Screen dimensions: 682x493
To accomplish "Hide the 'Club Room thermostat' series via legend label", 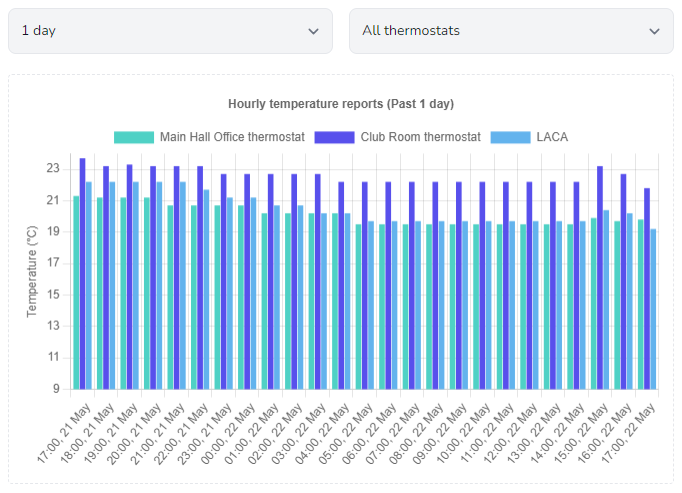I will (420, 137).
